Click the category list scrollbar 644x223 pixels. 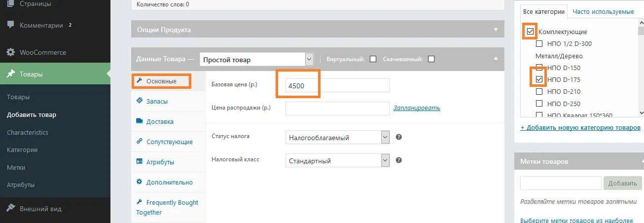[x=640, y=68]
